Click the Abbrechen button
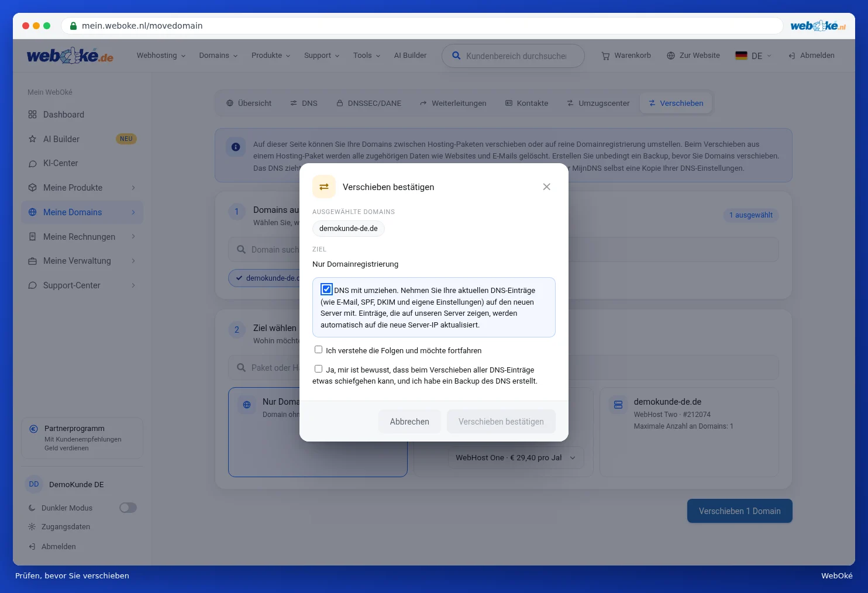The image size is (868, 593). pyautogui.click(x=409, y=422)
